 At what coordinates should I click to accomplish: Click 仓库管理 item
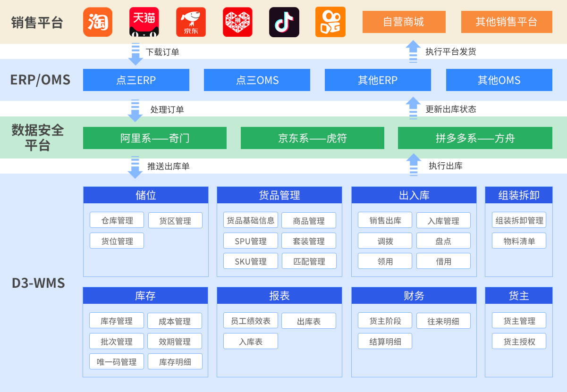[x=117, y=220]
